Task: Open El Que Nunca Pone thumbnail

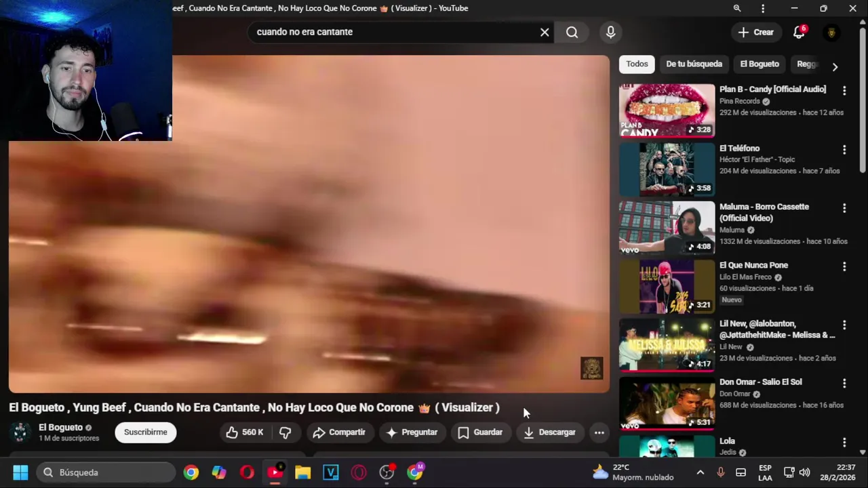Action: (667, 286)
